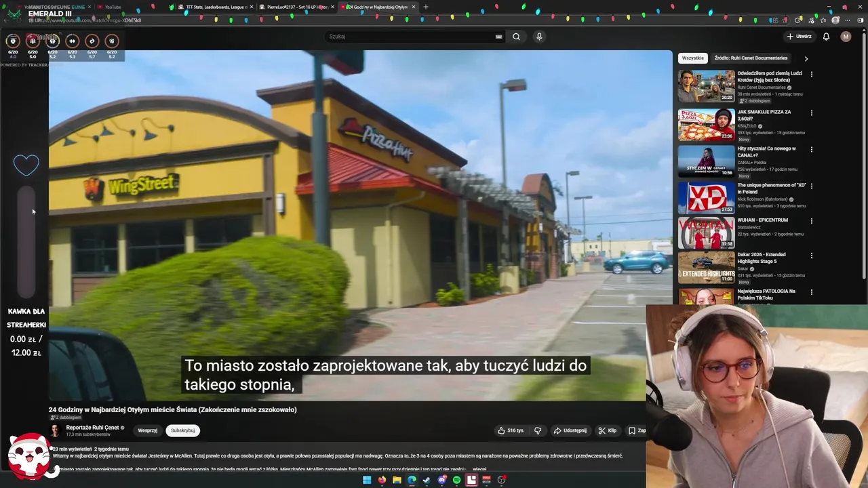
Task: Open options for Hity stycznia video
Action: click(x=811, y=150)
